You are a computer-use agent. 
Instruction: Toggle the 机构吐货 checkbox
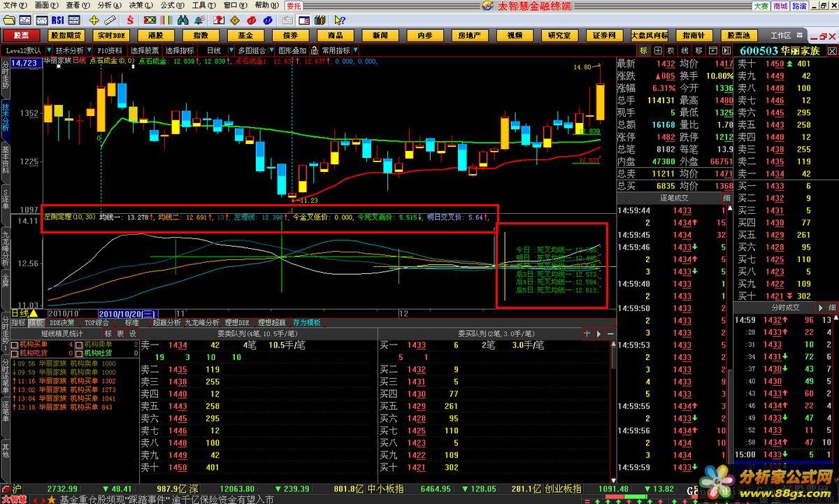point(79,353)
